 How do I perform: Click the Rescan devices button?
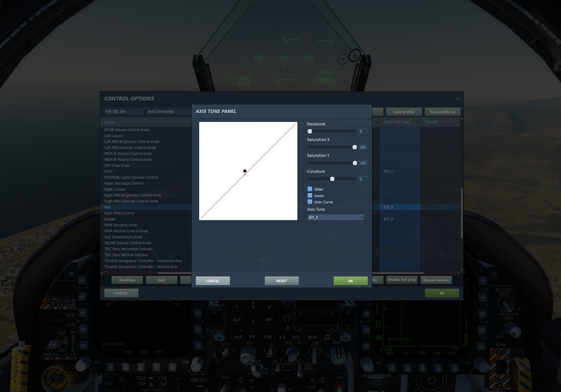pos(436,280)
